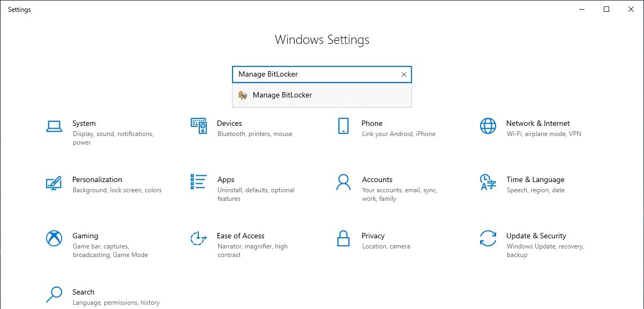
Task: Select the Phone icon
Action: [343, 126]
